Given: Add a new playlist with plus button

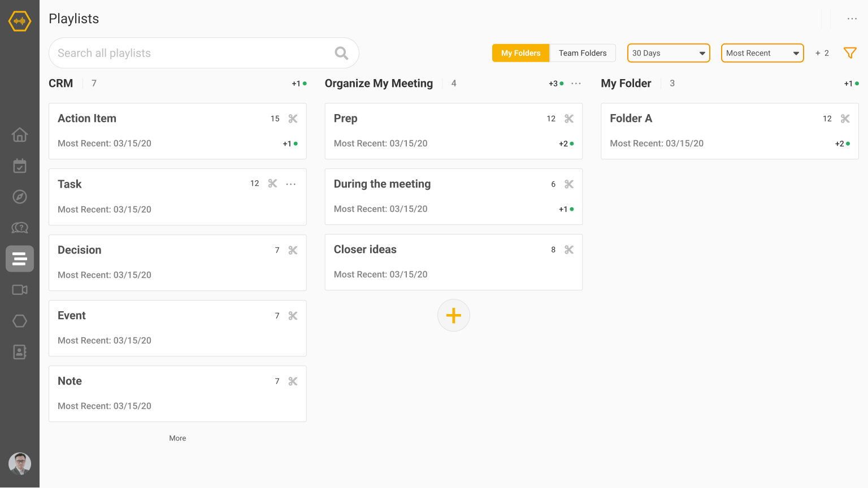Looking at the screenshot, I should tap(454, 315).
